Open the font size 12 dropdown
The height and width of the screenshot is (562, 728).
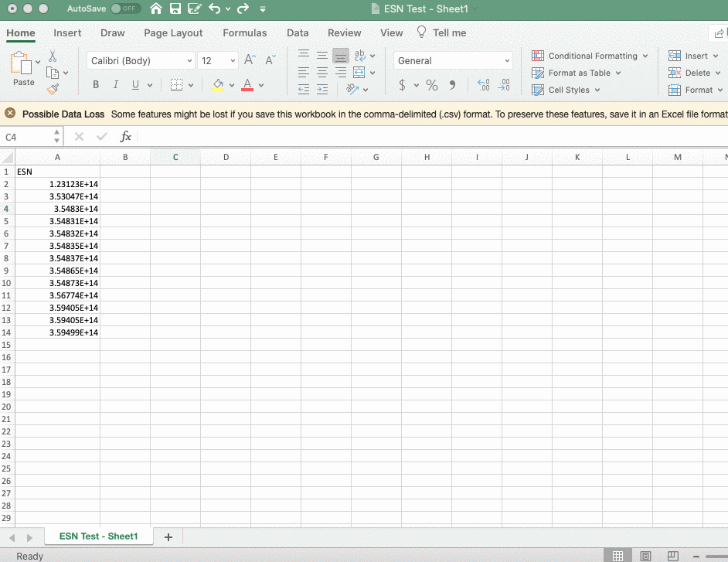[233, 60]
